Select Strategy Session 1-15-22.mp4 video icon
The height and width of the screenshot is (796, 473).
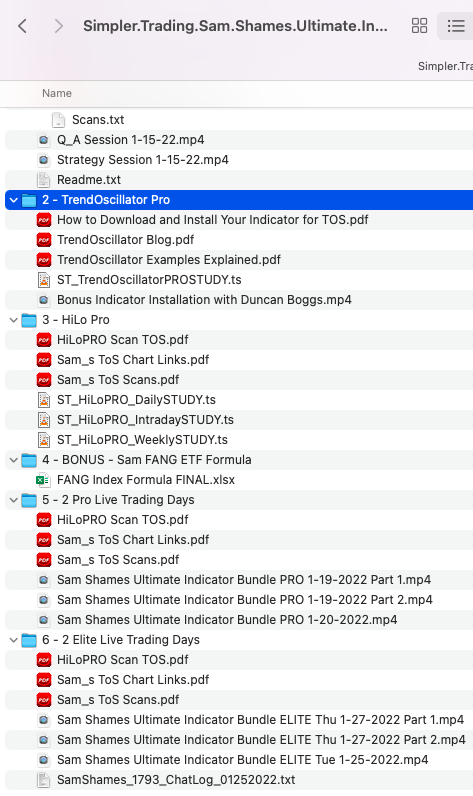pyautogui.click(x=44, y=160)
